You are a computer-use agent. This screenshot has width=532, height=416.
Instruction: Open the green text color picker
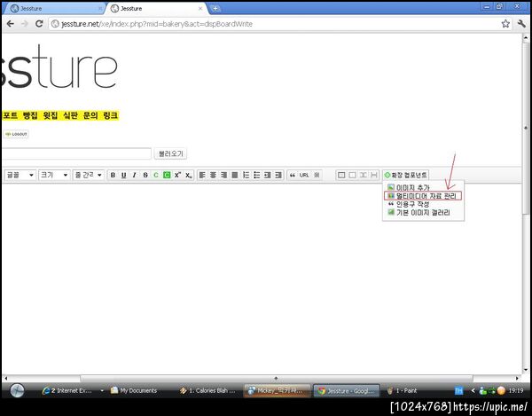click(x=156, y=175)
